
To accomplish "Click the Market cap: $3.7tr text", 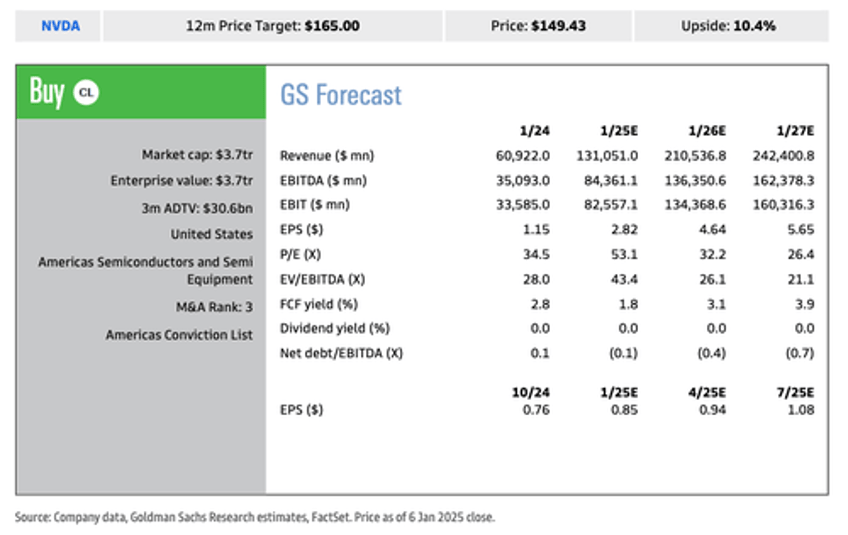I will pos(197,155).
